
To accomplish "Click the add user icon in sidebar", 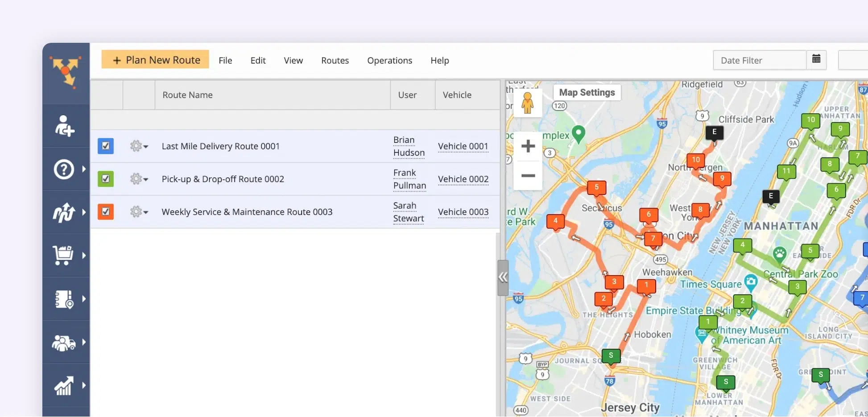I will [65, 126].
